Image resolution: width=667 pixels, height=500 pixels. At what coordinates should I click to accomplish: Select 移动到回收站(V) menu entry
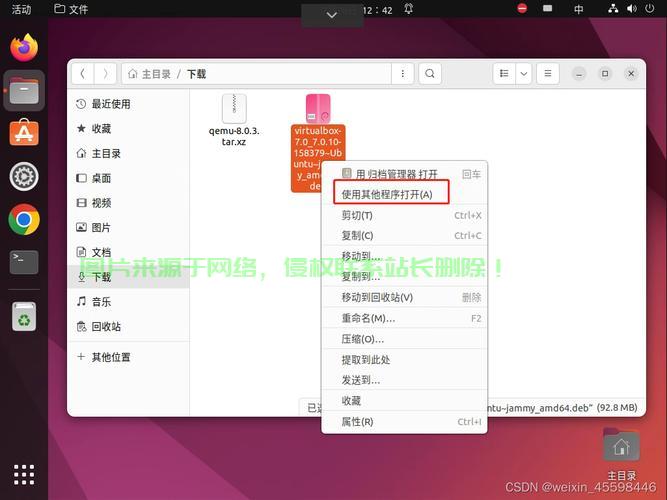404,297
